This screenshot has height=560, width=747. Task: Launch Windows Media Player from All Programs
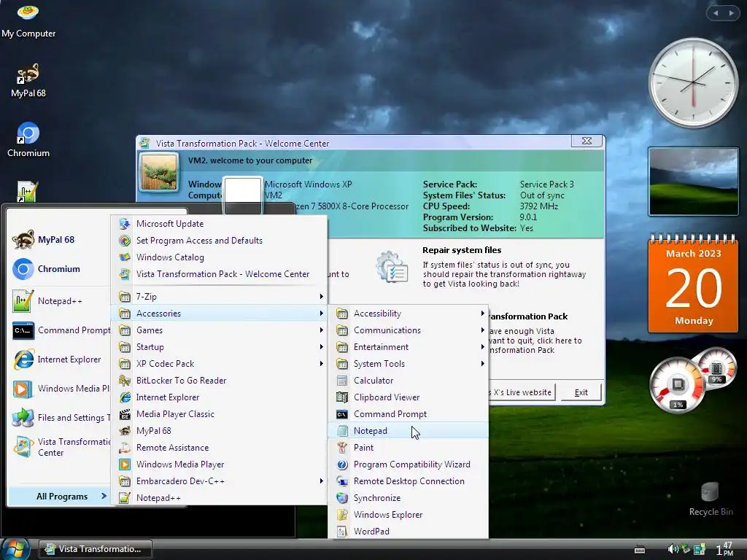pyautogui.click(x=219, y=464)
